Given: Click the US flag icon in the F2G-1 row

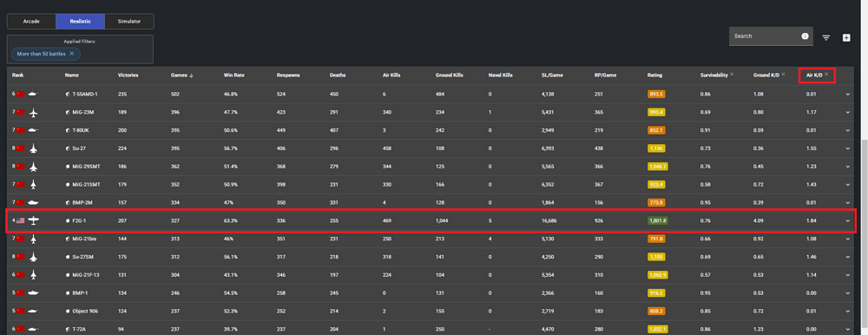Looking at the screenshot, I should pos(21,221).
